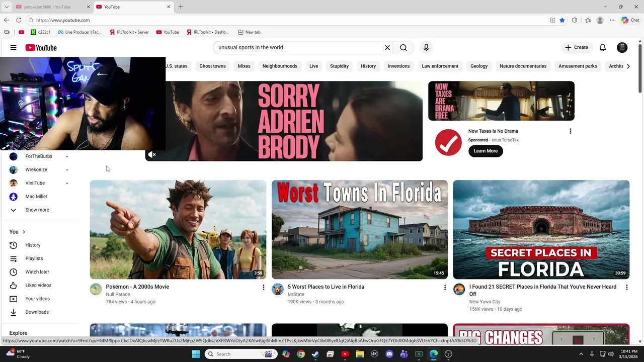This screenshot has width=644, height=362.
Task: Start voice search with microphone
Action: (426, 48)
